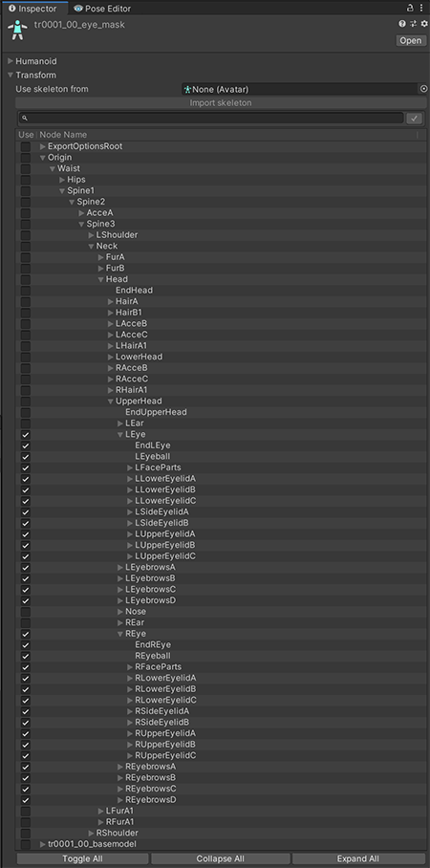Screen dimensions: 430x868
Task: Click the Expand All button
Action: (358, 858)
